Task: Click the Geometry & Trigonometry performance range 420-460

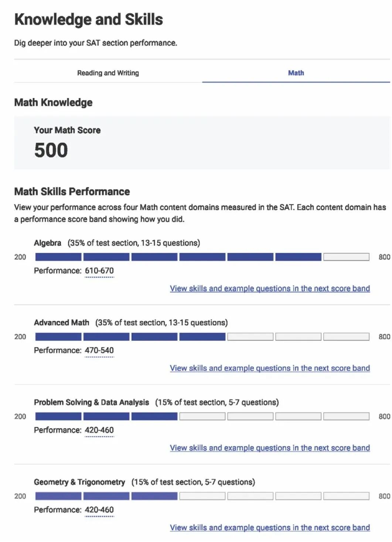Action: coord(99,510)
